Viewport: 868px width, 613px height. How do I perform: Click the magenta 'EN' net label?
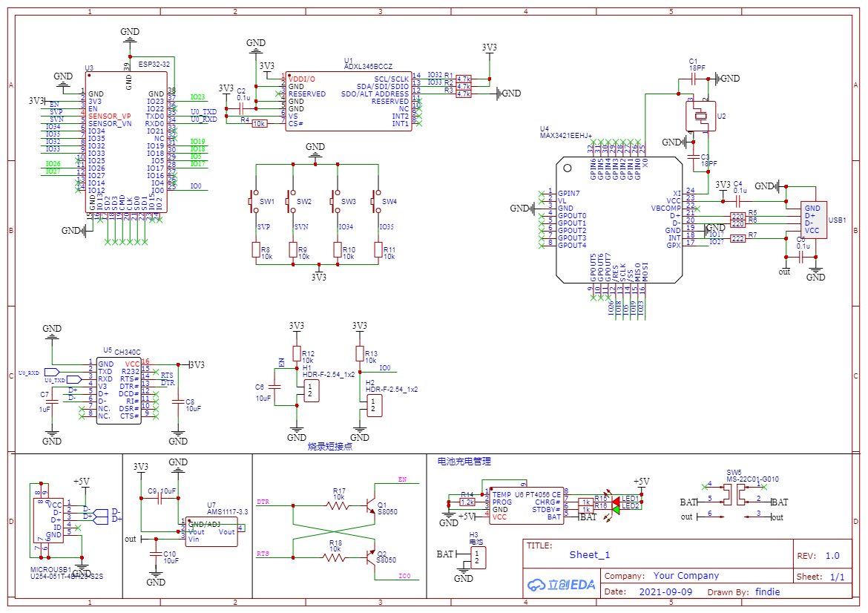pos(402,479)
